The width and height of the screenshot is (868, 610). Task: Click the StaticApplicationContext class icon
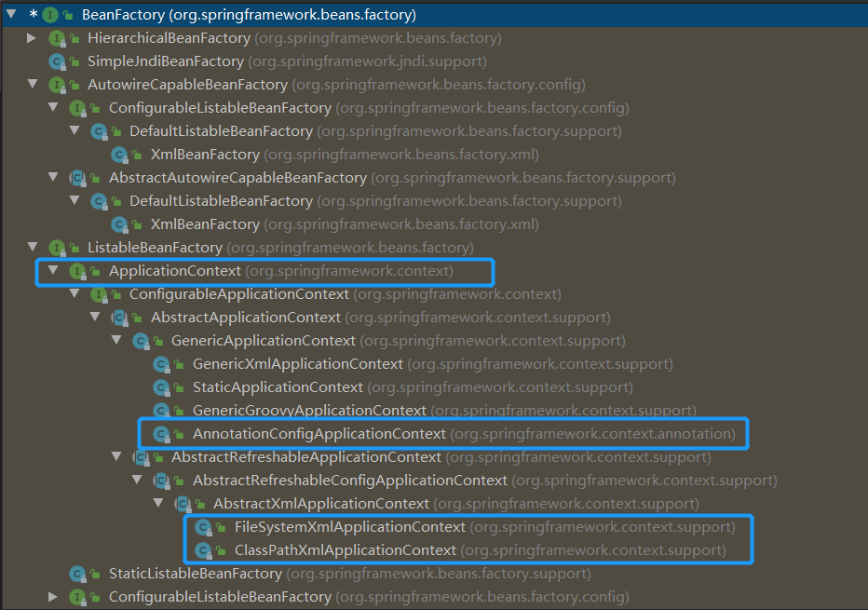[x=161, y=387]
